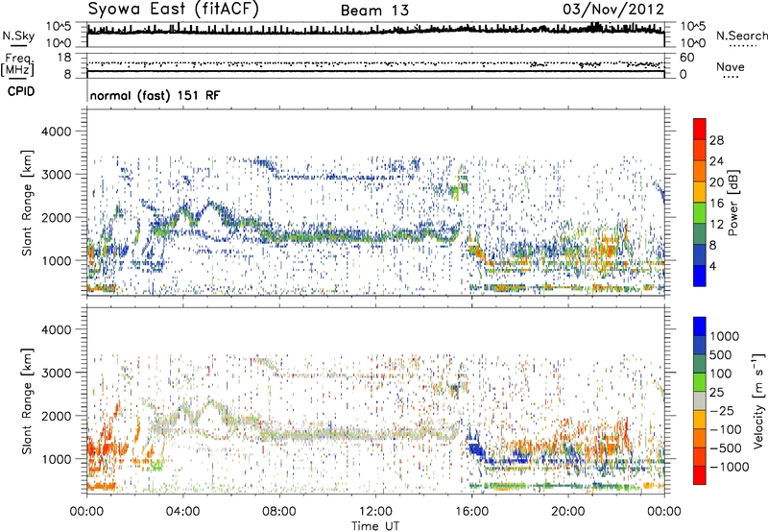The width and height of the screenshot is (768, 532).
Task: Click the '60' Nave axis tick
Action: click(x=686, y=58)
